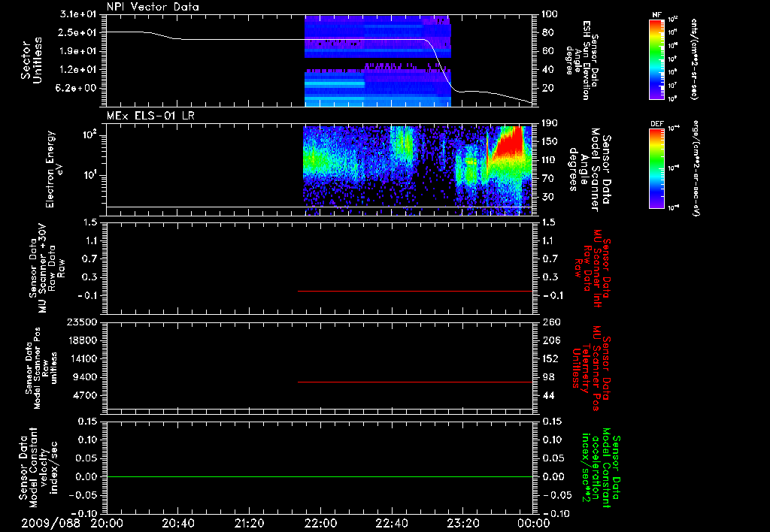Click the red line in Model Scanner Pos panel
This screenshot has width=770, height=532.
(x=415, y=382)
